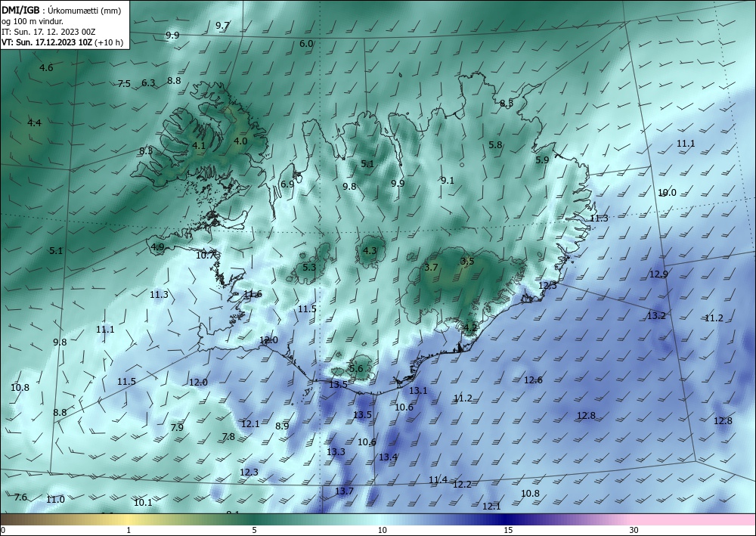
Task: Click the 13.1 value on the map
Action: point(418,390)
